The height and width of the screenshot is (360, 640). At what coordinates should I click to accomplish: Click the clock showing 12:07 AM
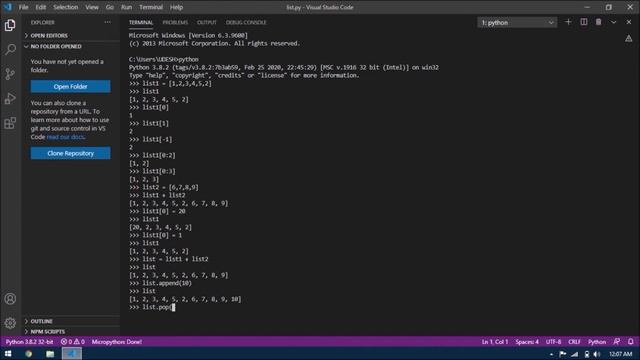coord(620,354)
